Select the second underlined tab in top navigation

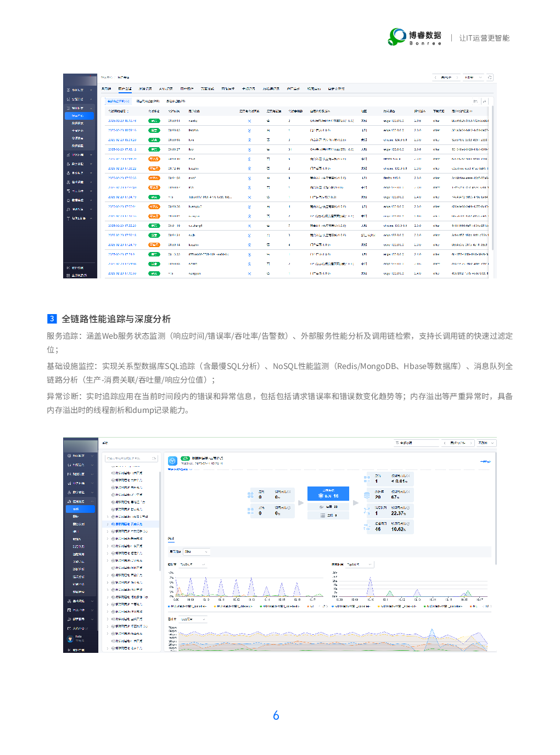(x=125, y=88)
